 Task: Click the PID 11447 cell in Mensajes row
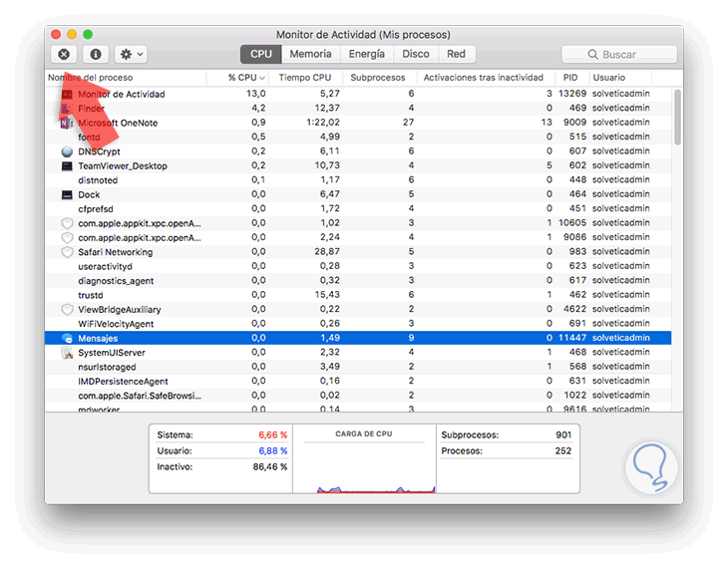[572, 338]
